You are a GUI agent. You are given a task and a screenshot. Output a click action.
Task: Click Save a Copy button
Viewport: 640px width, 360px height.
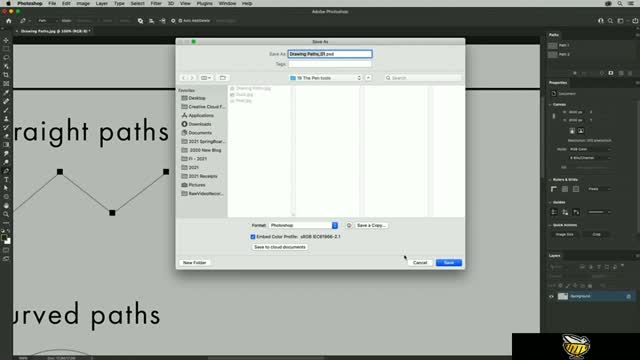pyautogui.click(x=371, y=225)
